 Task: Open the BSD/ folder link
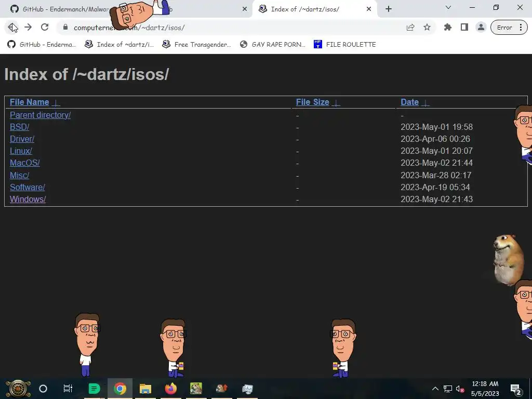point(19,127)
